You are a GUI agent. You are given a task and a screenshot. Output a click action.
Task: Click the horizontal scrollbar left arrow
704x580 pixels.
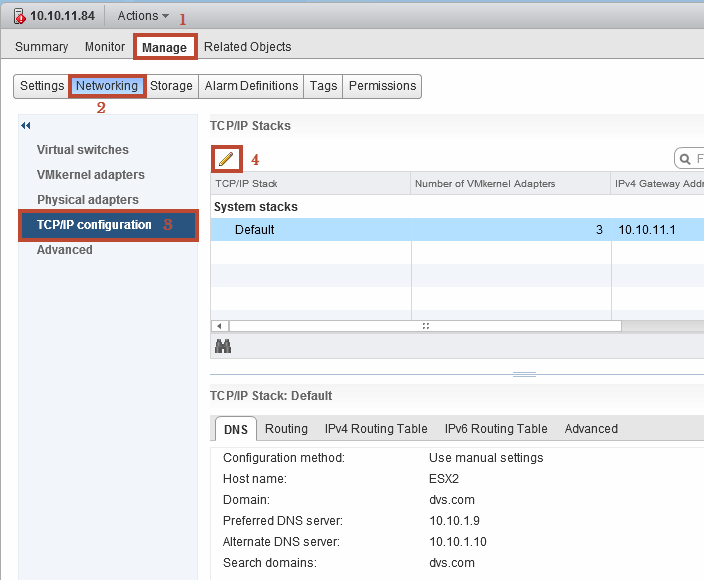(219, 326)
